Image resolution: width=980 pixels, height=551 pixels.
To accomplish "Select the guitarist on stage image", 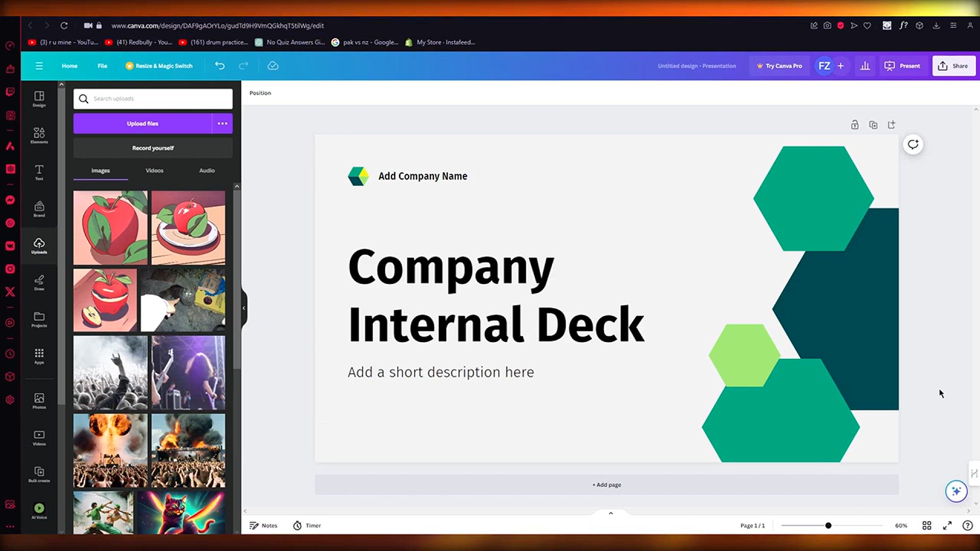I will tap(188, 372).
